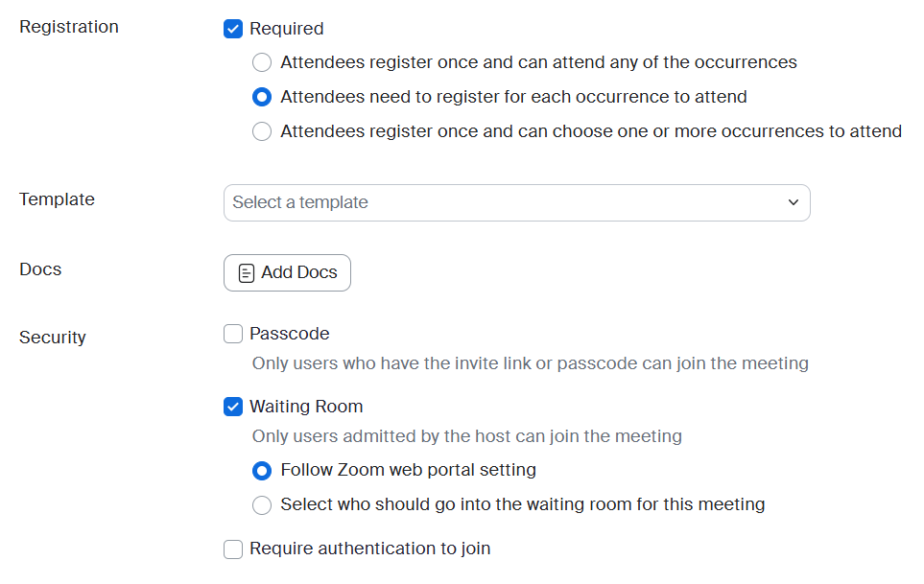Viewport: 924px width, 584px height.
Task: Click 'Only users admitted by the host' text
Action: tap(466, 436)
